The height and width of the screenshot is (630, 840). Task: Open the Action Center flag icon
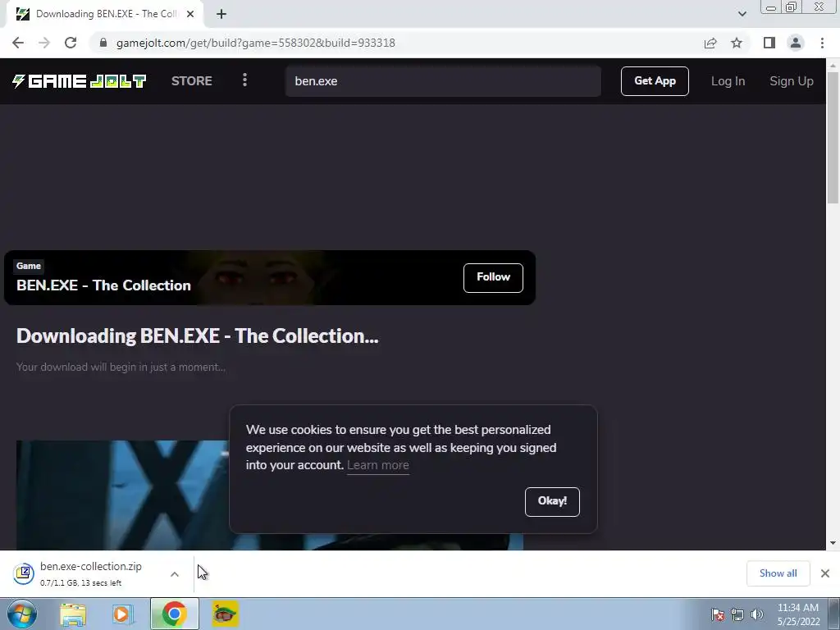pyautogui.click(x=718, y=614)
